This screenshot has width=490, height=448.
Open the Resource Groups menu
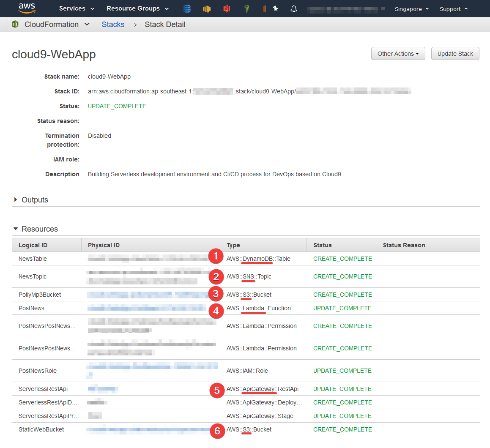[137, 8]
